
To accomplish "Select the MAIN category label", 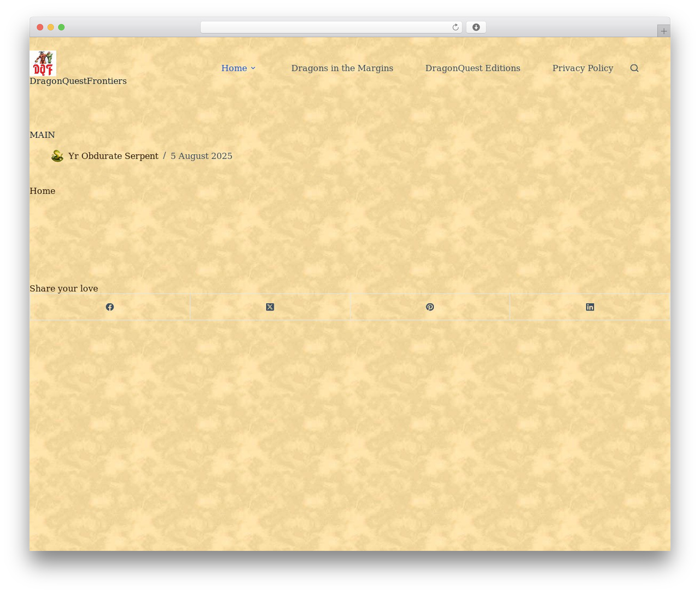I will tap(42, 135).
